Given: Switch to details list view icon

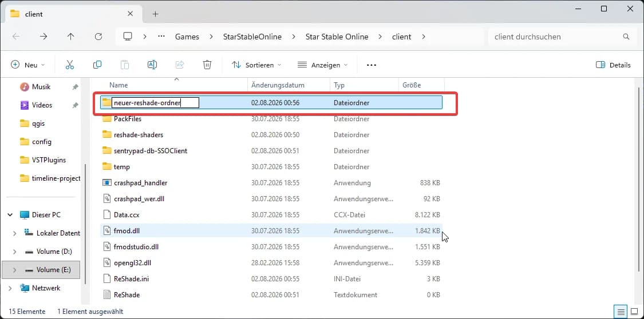Looking at the screenshot, I should click(x=620, y=310).
